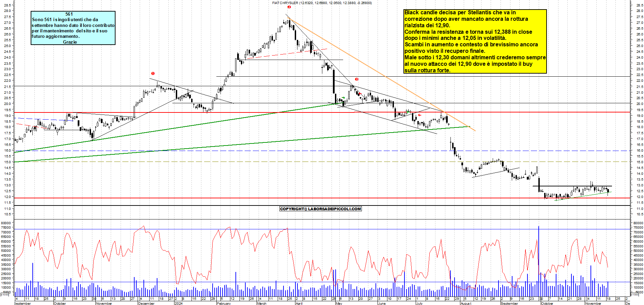Click the yellow Stellantis commentary box
The image size is (644, 305).
(x=475, y=41)
